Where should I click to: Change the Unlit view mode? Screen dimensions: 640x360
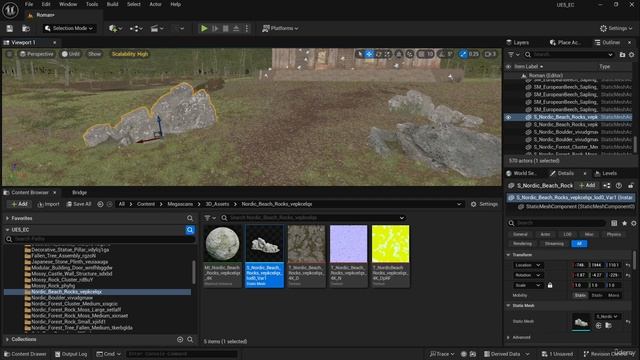coord(71,54)
